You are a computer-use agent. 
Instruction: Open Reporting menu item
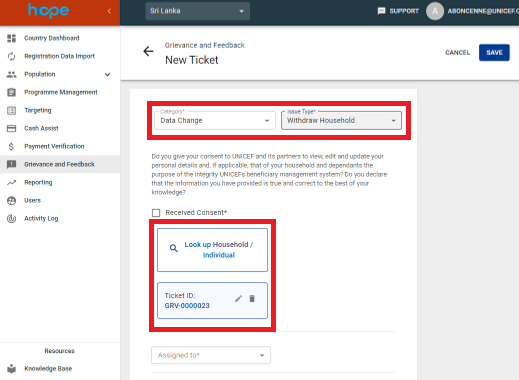tap(60, 182)
